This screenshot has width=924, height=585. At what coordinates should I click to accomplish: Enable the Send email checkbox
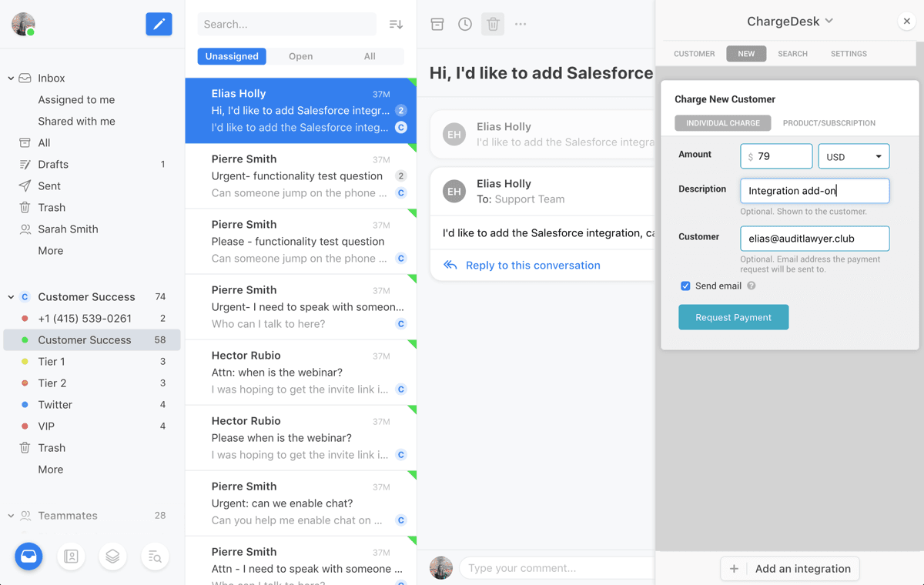685,286
